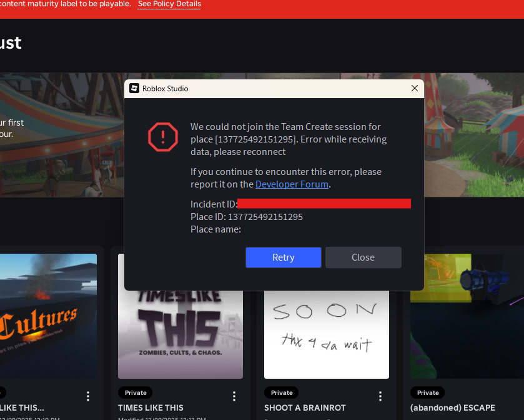Select the (abandoned) ESCAPE title
The image size is (524, 420).
[x=452, y=407]
